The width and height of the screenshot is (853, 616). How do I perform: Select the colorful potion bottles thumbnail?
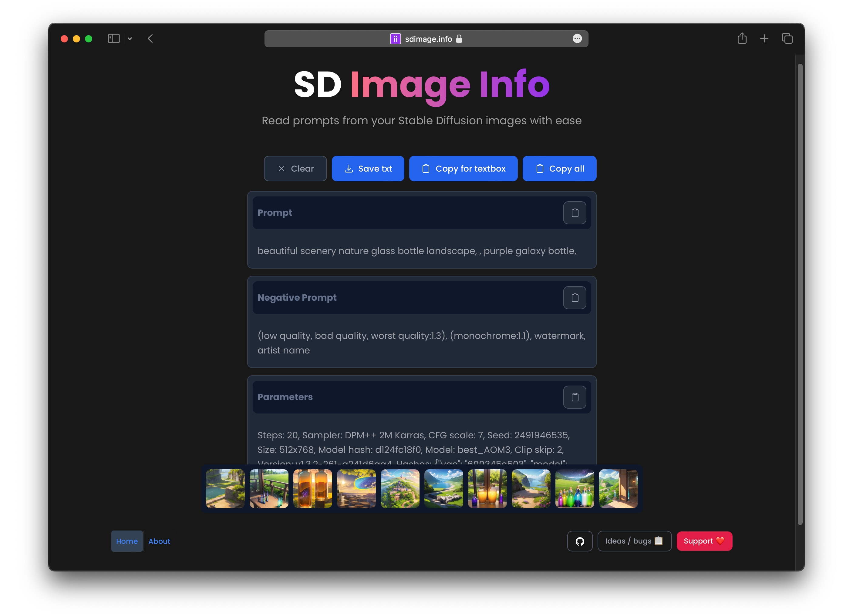[x=574, y=489]
